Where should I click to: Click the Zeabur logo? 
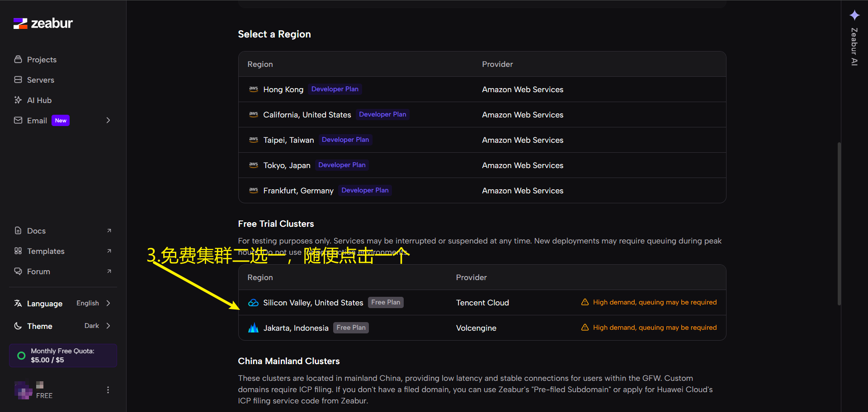click(43, 23)
